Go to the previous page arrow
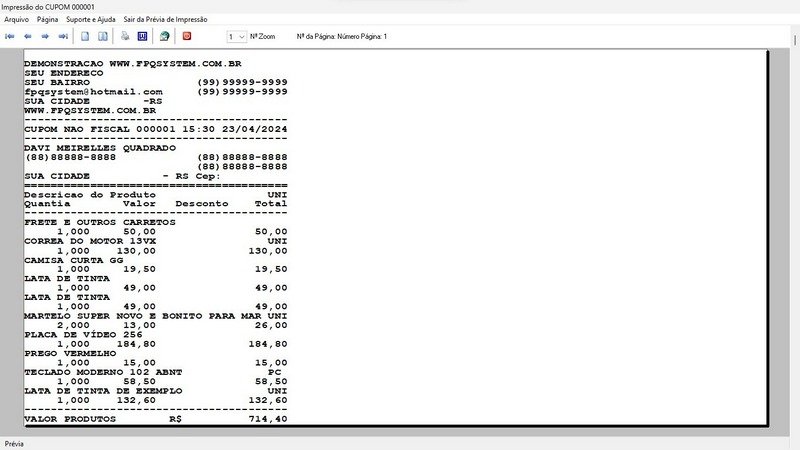 tap(28, 36)
